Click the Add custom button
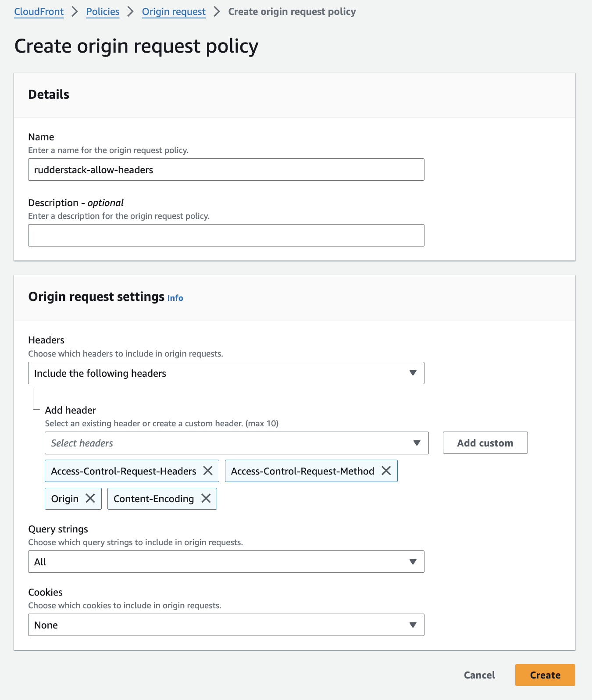 coord(485,443)
